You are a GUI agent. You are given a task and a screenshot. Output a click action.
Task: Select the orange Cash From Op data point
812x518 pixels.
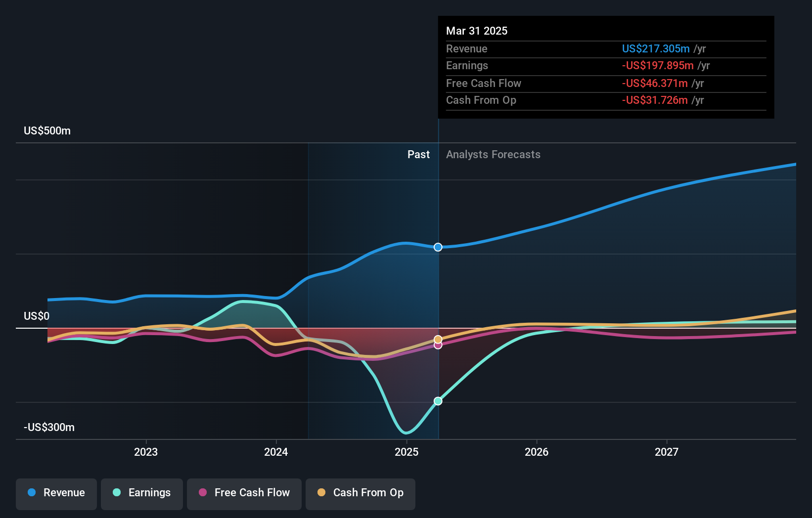click(438, 339)
